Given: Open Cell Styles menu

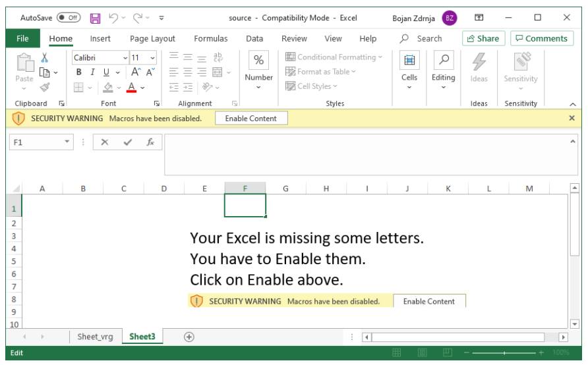Looking at the screenshot, I should [x=311, y=86].
